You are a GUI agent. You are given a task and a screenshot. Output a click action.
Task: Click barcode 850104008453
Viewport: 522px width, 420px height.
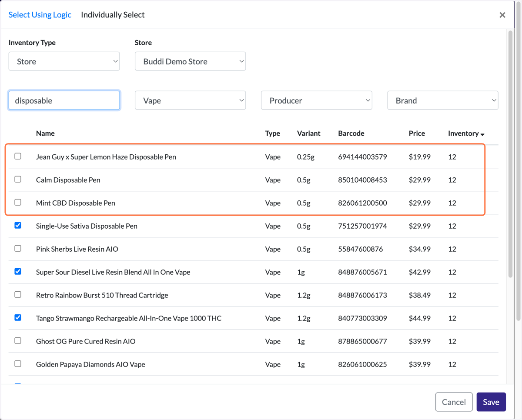tap(362, 180)
